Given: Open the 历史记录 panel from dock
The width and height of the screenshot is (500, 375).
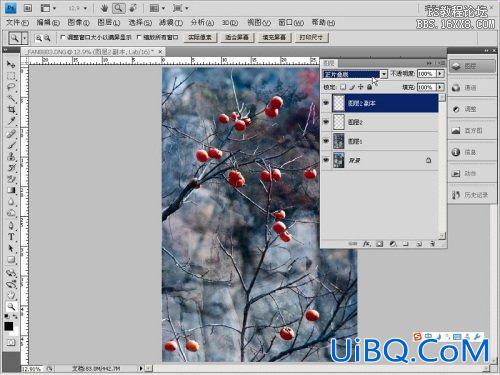Looking at the screenshot, I should (471, 195).
